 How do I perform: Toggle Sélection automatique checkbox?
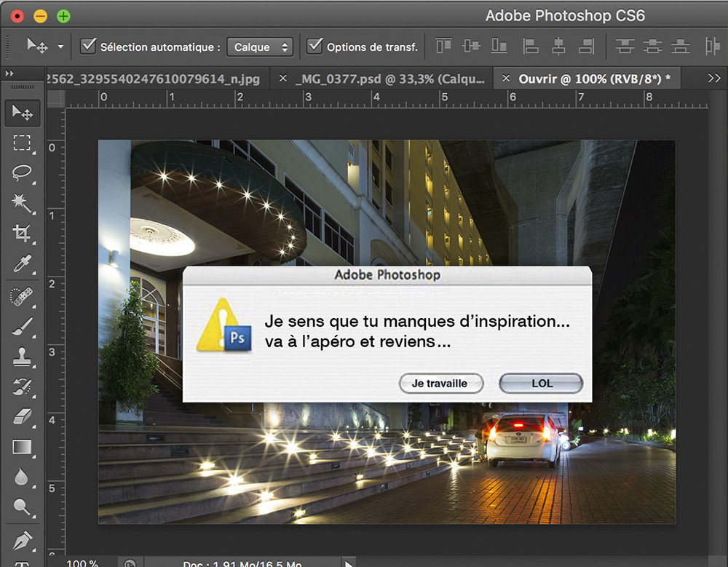pos(88,46)
